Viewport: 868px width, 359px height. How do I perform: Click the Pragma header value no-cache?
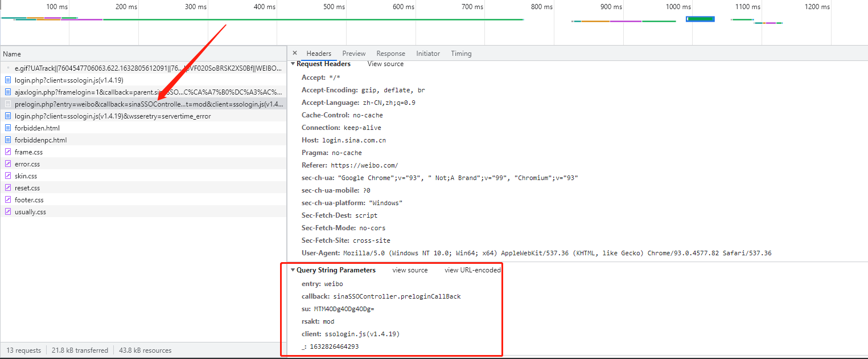click(x=347, y=153)
